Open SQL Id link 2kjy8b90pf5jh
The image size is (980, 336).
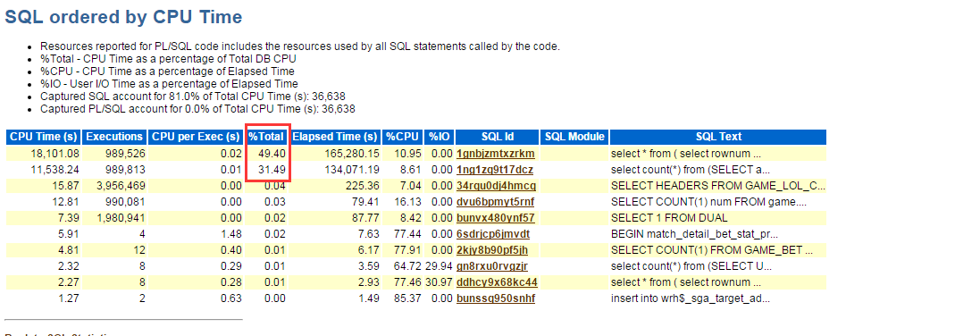tap(492, 250)
